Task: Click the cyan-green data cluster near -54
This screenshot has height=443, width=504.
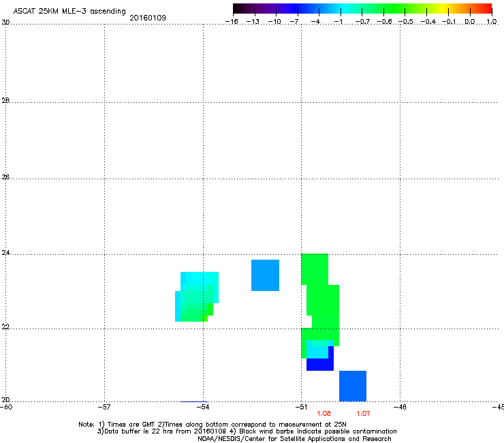Action: [197, 296]
